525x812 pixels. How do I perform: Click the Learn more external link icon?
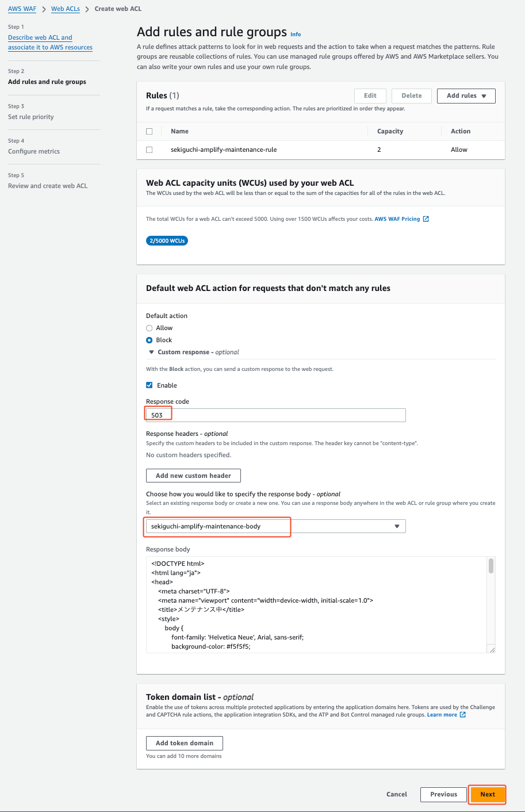[x=463, y=715]
